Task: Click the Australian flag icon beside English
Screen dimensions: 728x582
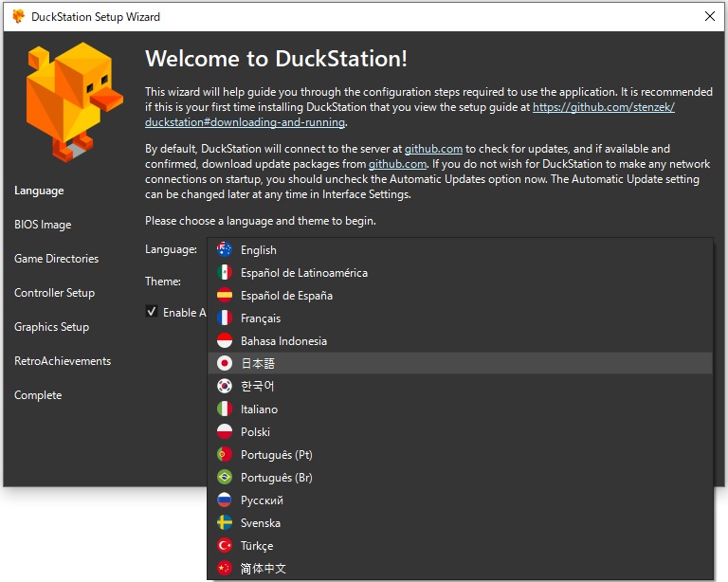Action: click(x=225, y=249)
